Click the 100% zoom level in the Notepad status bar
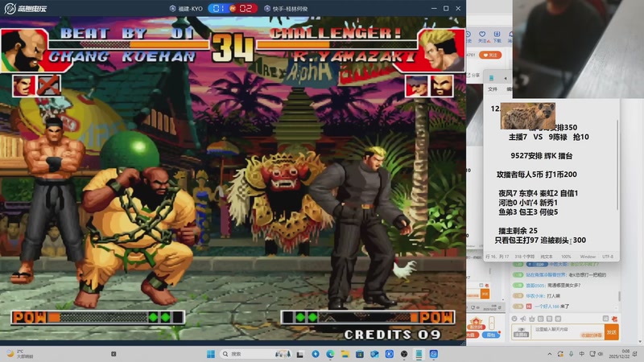This screenshot has height=362, width=644. click(x=566, y=257)
